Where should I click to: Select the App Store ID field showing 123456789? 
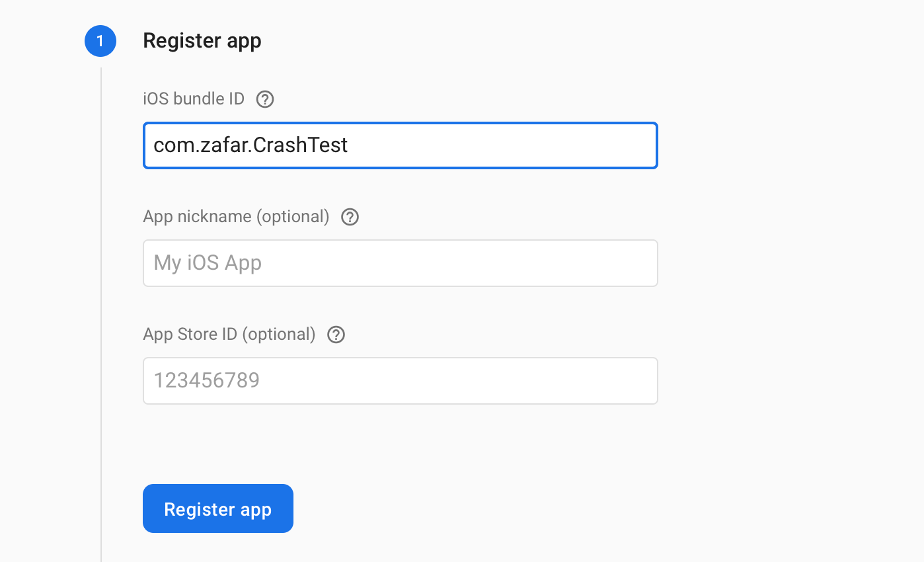coord(400,380)
